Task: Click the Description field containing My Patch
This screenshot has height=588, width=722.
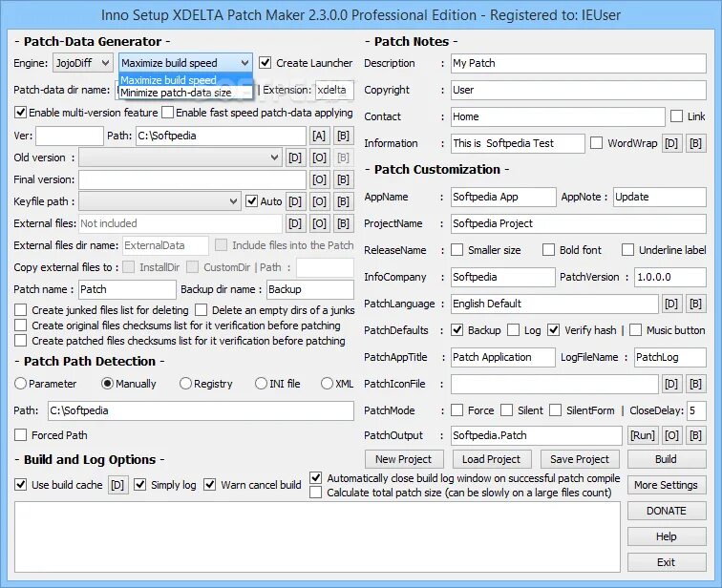Action: [579, 63]
